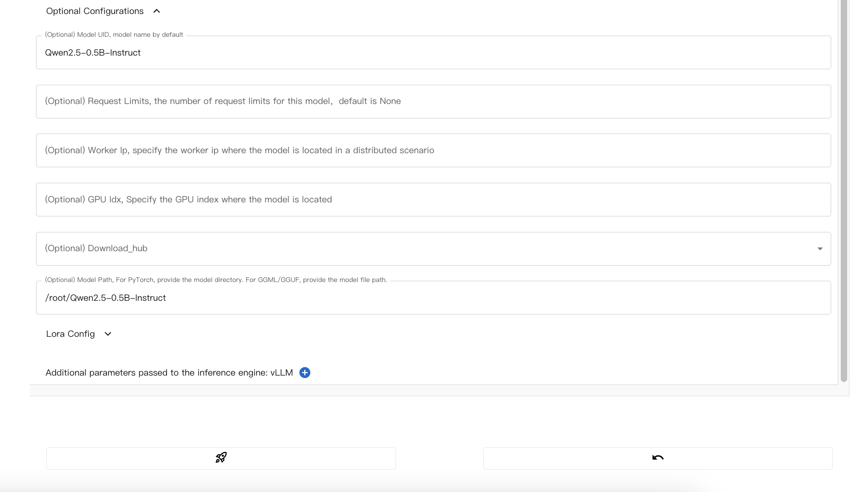Viewport: 868px width, 492px height.
Task: Go back using the return arrow icon
Action: pos(658,458)
